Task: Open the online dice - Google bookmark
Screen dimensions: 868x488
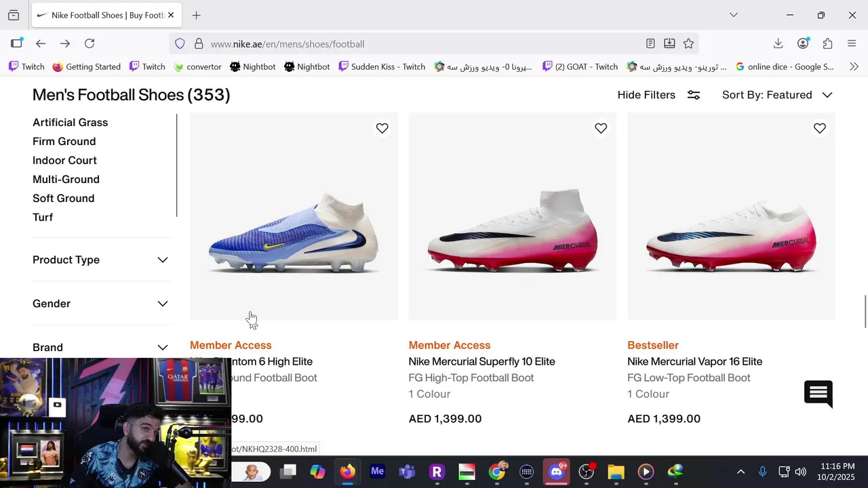Action: click(785, 66)
